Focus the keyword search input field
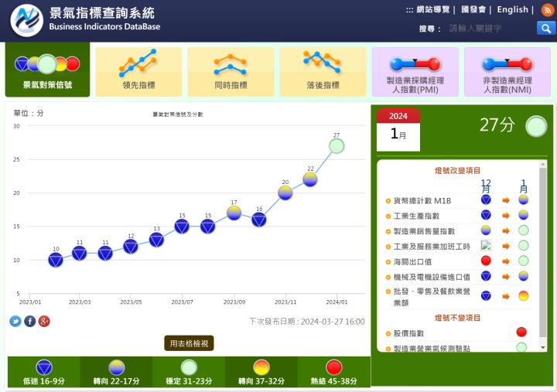The width and height of the screenshot is (557, 392). 490,29
